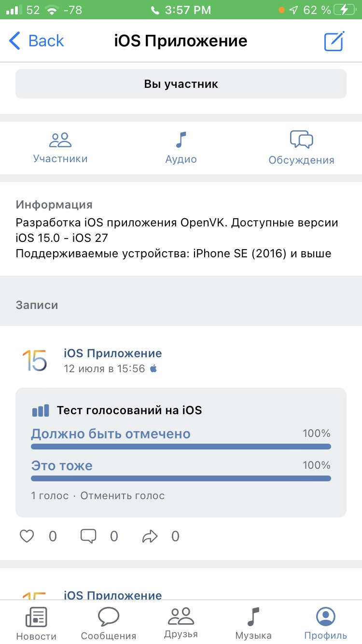The height and width of the screenshot is (644, 362).
Task: Open the Музыка tab
Action: pyautogui.click(x=253, y=623)
